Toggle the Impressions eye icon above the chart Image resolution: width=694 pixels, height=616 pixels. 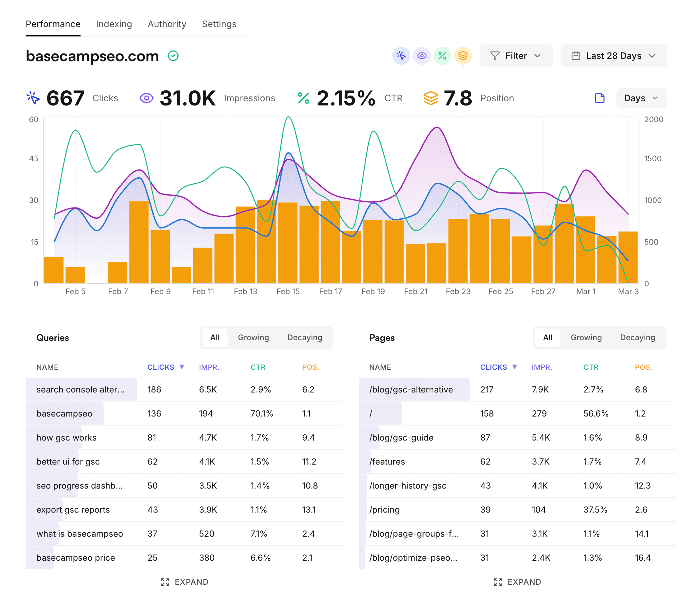(422, 56)
